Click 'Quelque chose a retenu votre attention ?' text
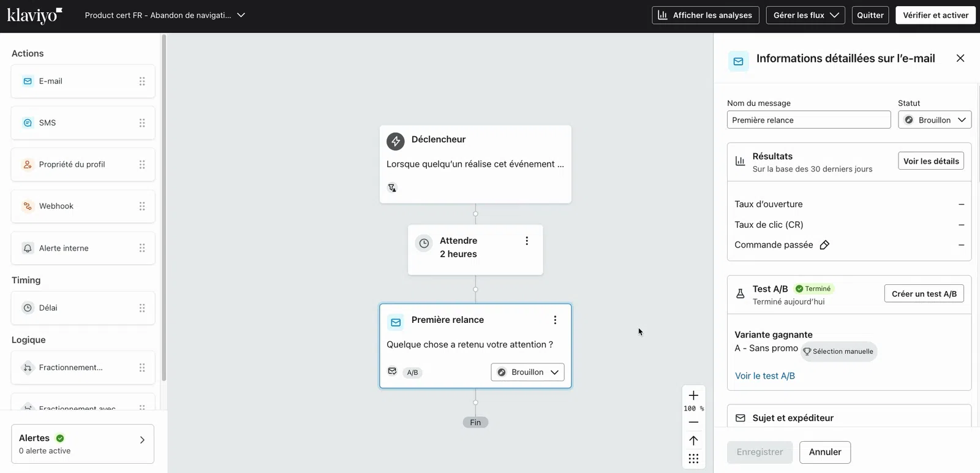980x473 pixels. pyautogui.click(x=470, y=344)
